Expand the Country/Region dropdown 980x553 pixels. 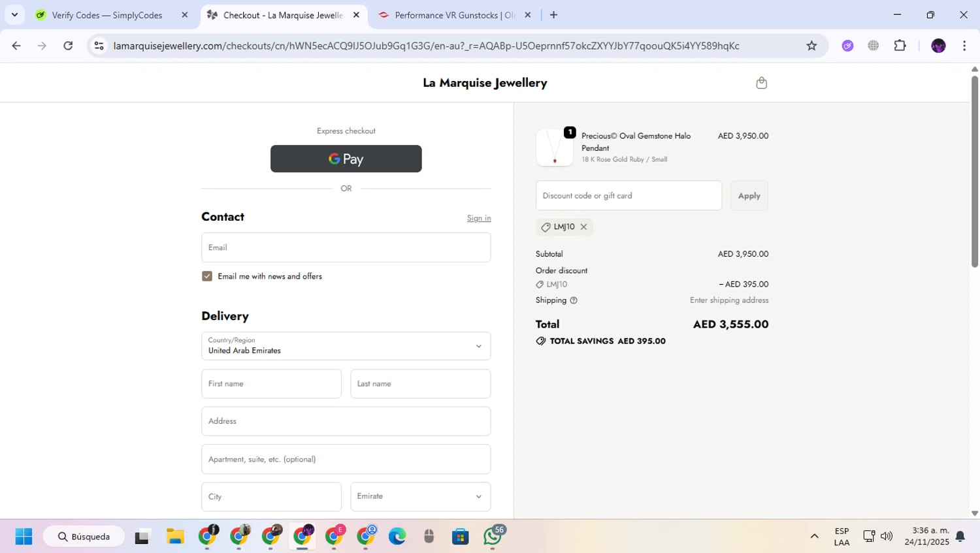tap(346, 346)
